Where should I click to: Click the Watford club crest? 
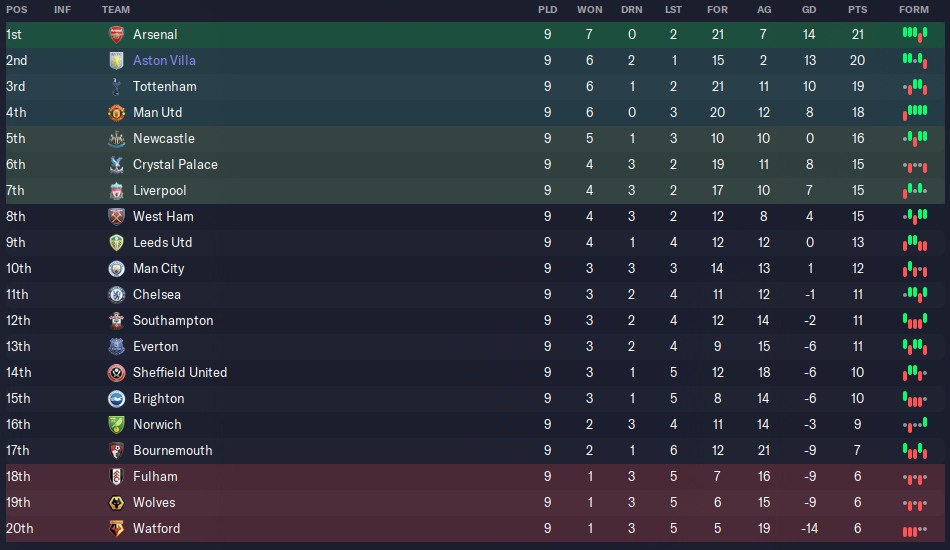[x=116, y=529]
